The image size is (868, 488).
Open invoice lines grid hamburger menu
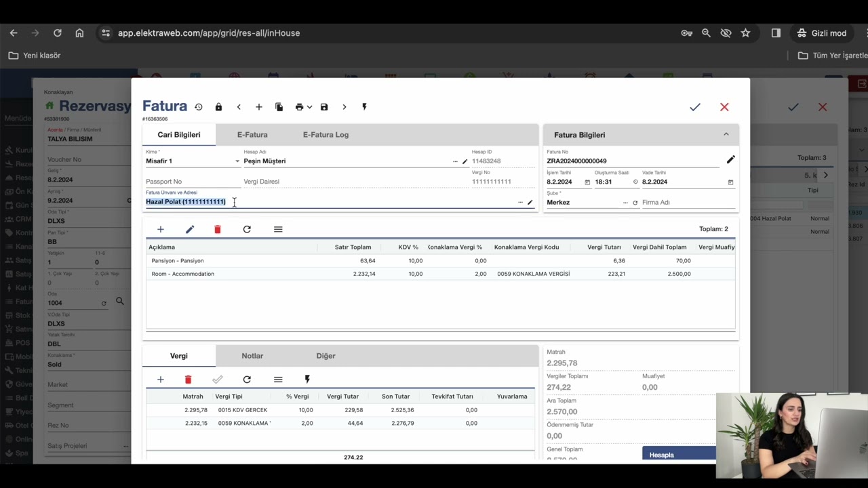tap(278, 229)
